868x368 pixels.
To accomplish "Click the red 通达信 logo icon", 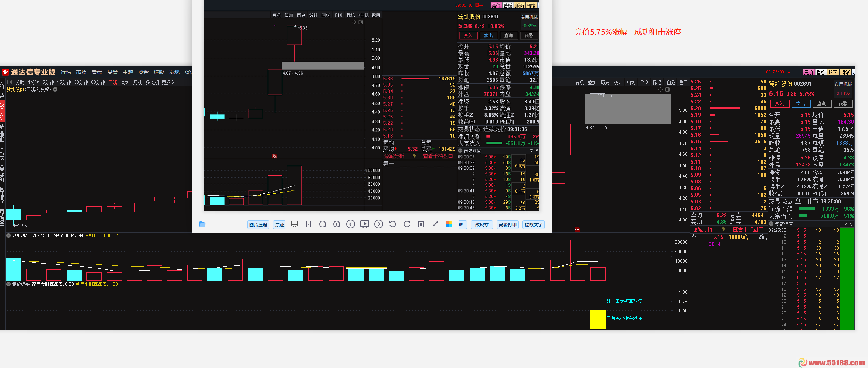I will (x=6, y=72).
